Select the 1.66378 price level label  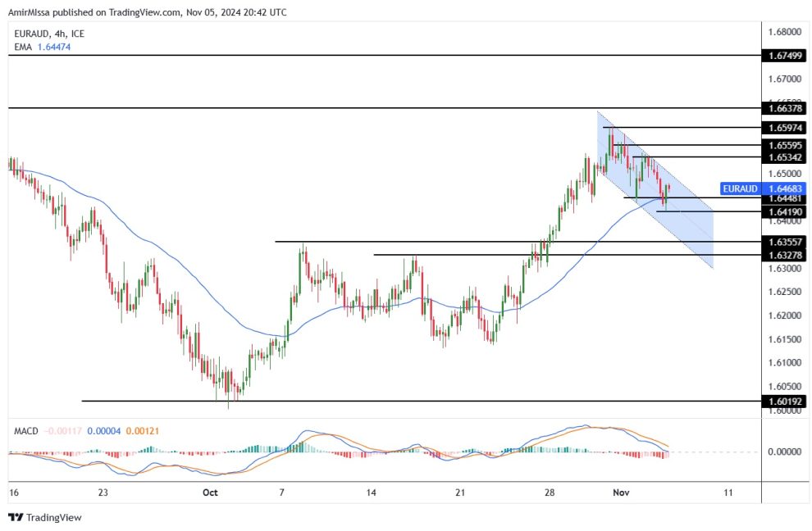pyautogui.click(x=785, y=108)
